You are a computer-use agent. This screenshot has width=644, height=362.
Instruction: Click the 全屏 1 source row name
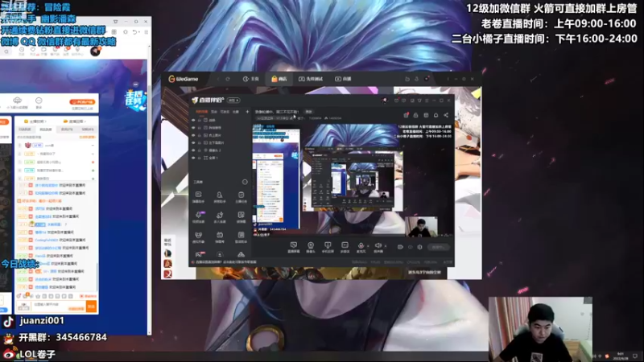(213, 158)
